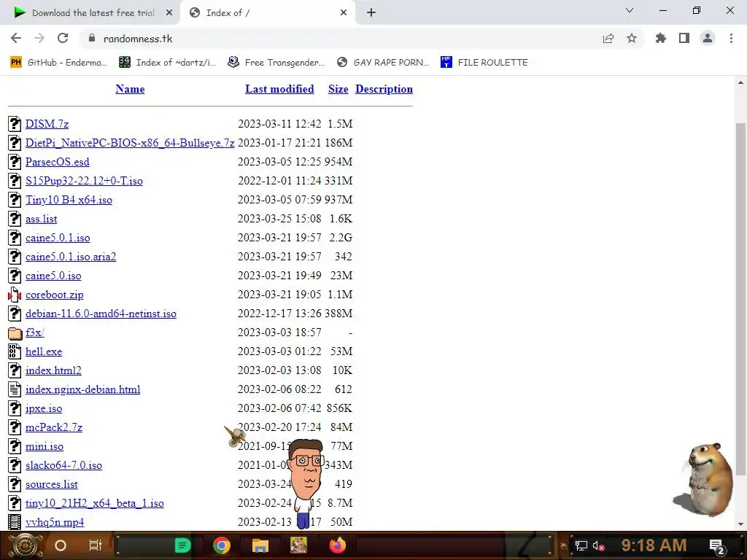
Task: Download mini.iso
Action: click(x=44, y=447)
